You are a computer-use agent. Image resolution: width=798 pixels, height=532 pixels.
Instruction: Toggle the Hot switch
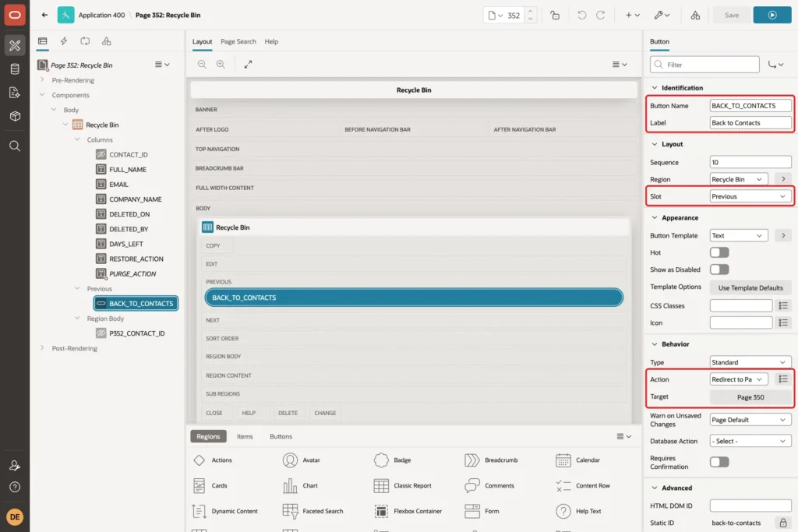[719, 252]
